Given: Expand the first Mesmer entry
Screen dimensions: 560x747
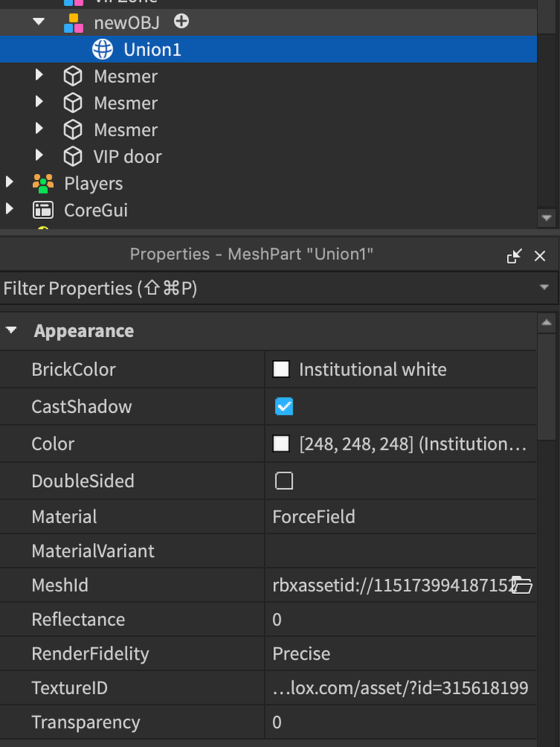Looking at the screenshot, I should pyautogui.click(x=40, y=75).
